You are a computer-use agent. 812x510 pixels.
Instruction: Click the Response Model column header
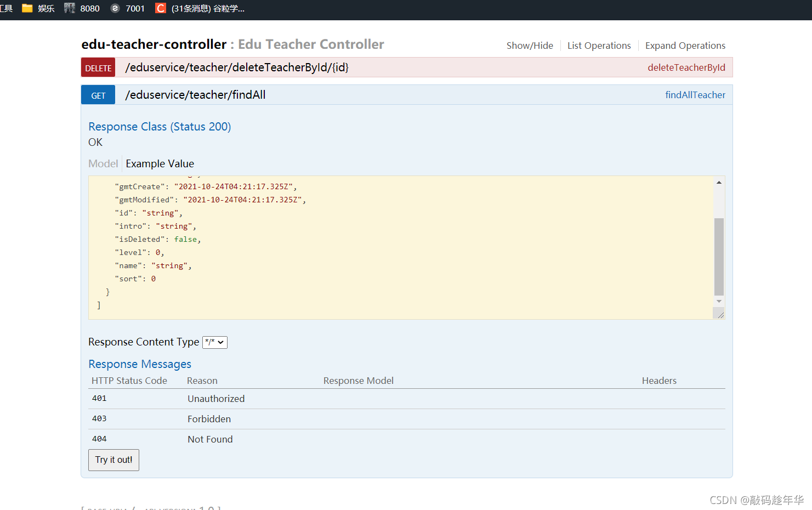pyautogui.click(x=359, y=381)
